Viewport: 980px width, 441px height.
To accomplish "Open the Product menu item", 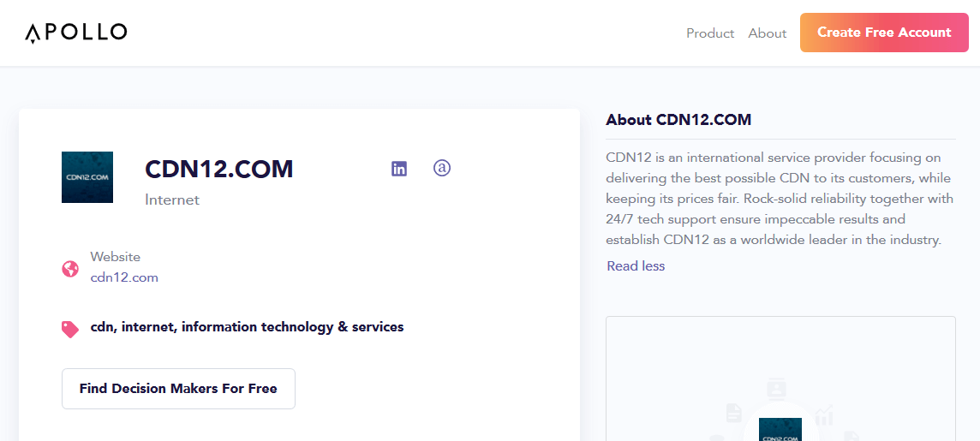I will pos(710,33).
